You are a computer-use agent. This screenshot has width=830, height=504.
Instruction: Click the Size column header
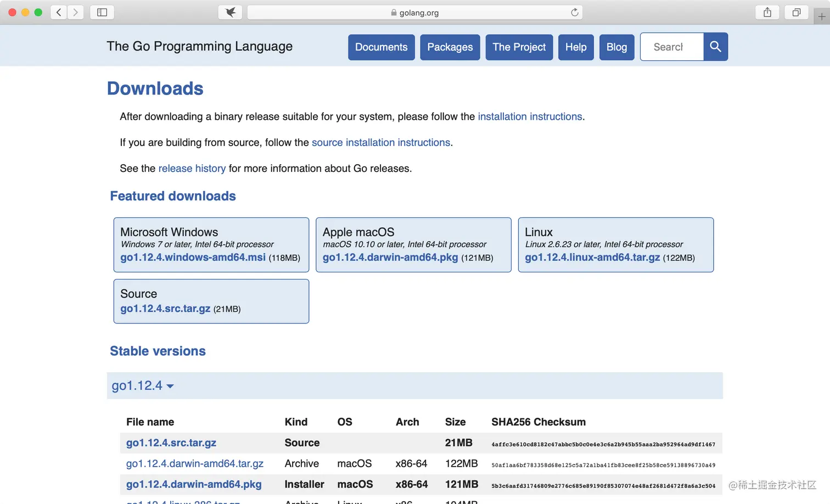(x=455, y=422)
